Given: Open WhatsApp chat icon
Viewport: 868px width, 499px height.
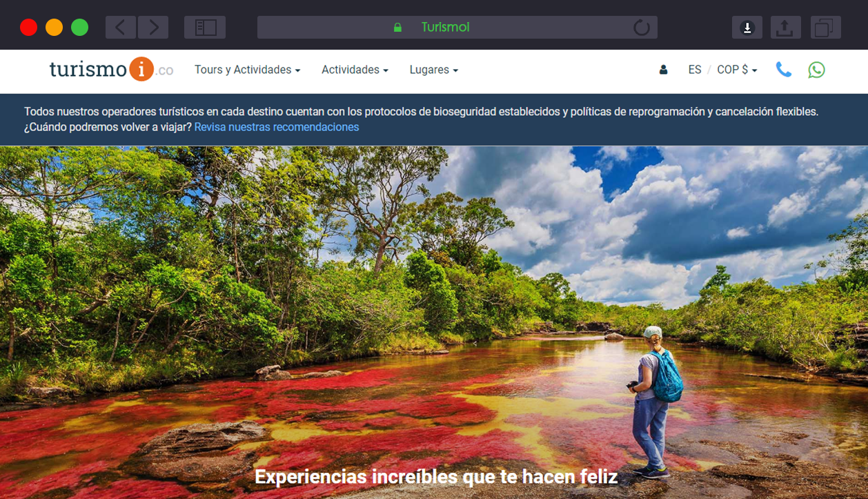Looking at the screenshot, I should 816,70.
